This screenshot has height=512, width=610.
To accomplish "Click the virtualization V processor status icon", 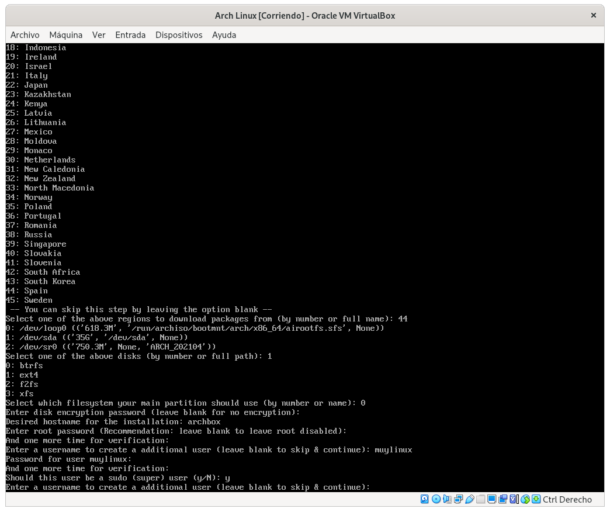I will pos(514,499).
